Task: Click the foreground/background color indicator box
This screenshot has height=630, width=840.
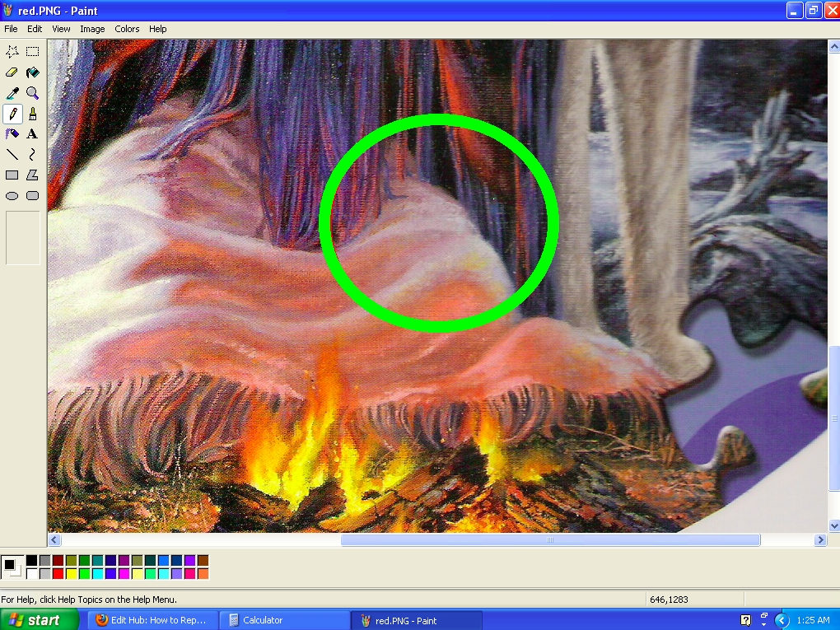Action: tap(12, 567)
